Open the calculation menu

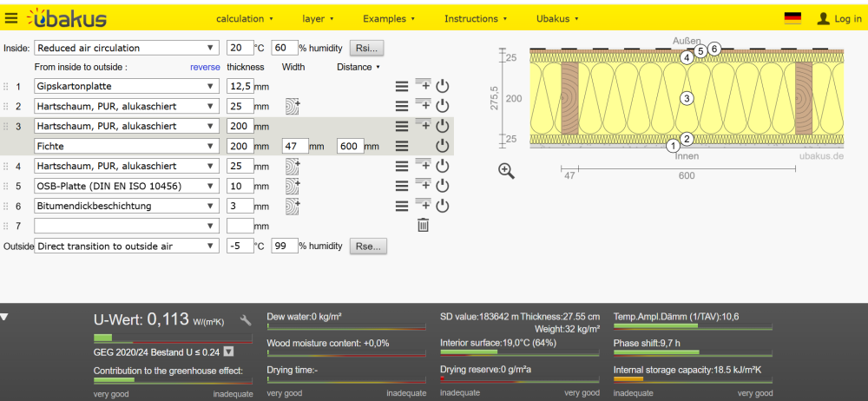[244, 18]
